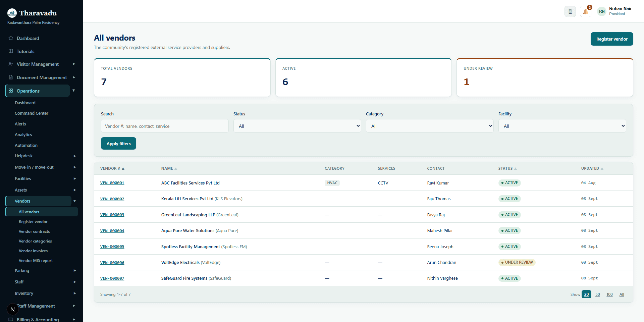Open Vendor categories in sidebar
This screenshot has height=322, width=644.
point(35,241)
